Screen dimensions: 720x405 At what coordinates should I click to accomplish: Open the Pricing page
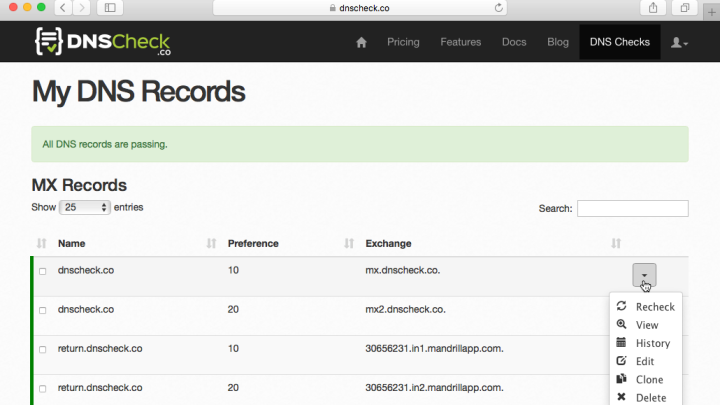pyautogui.click(x=403, y=42)
